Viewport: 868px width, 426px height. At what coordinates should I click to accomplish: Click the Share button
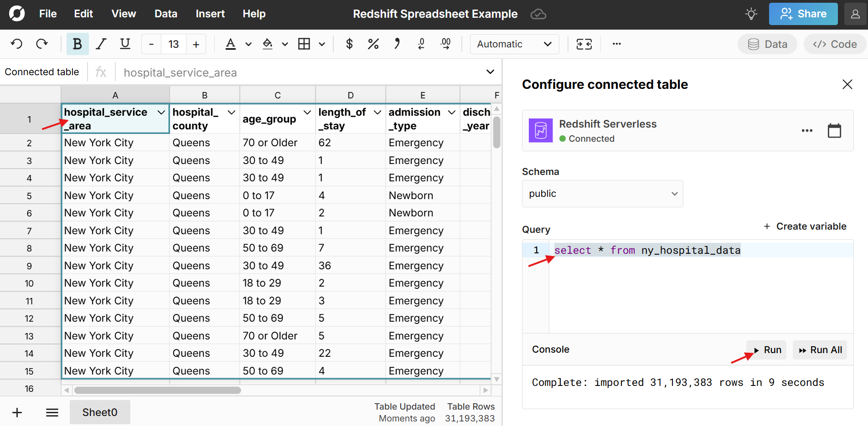[x=803, y=14]
